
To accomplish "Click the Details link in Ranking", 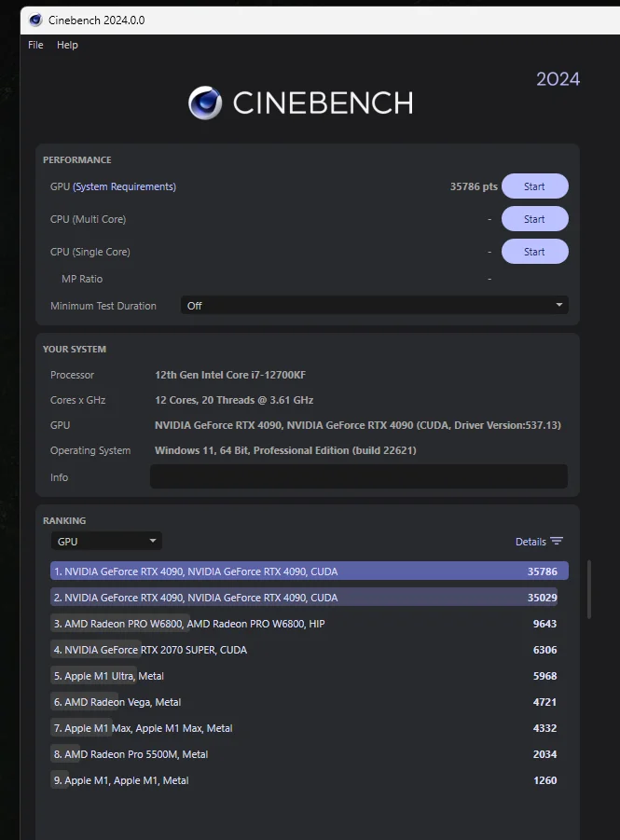I will [530, 542].
